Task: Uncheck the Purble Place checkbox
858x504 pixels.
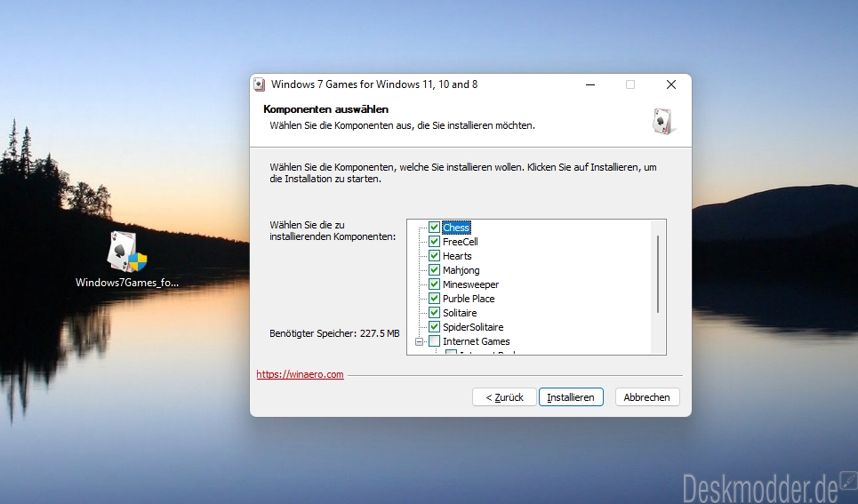Action: [434, 299]
